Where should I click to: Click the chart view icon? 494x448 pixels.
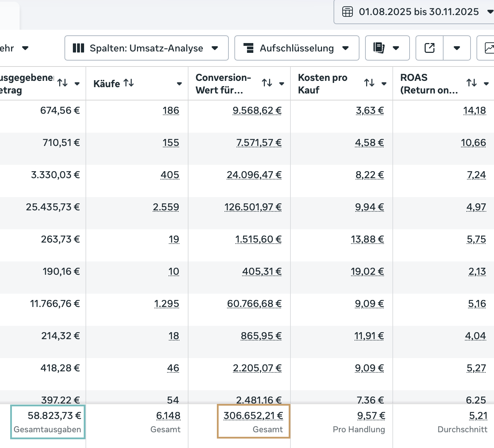coord(489,48)
